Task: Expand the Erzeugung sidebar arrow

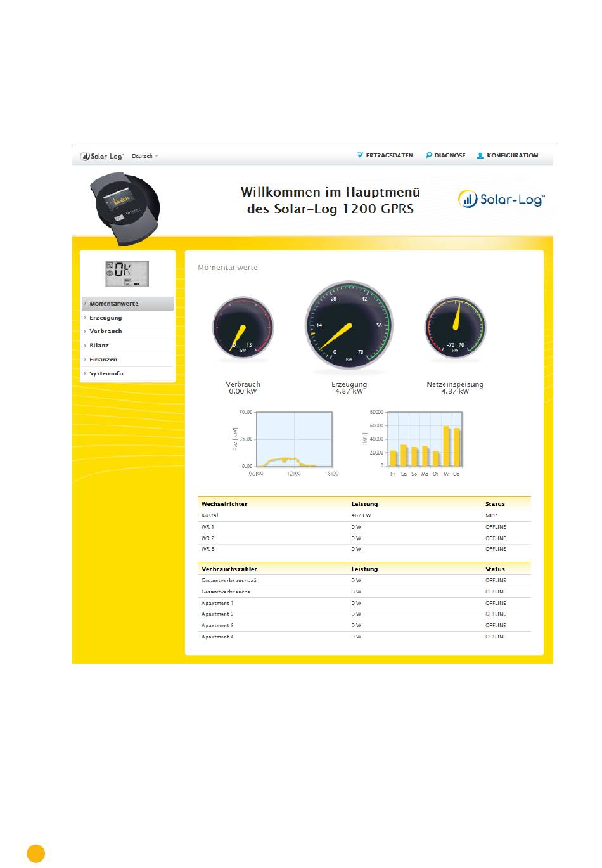Action: 85,318
